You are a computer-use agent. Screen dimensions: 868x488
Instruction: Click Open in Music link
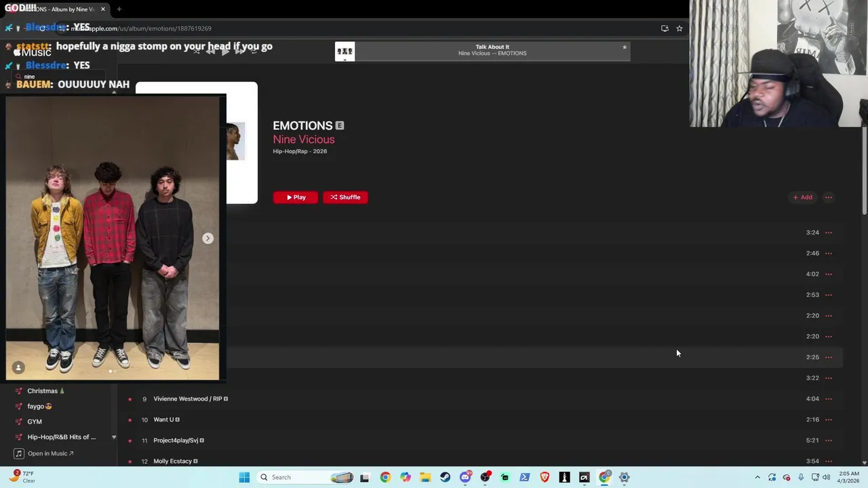(50, 453)
